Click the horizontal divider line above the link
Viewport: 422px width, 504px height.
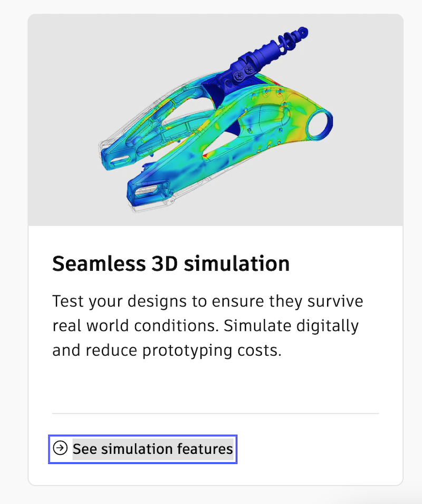pyautogui.click(x=216, y=413)
